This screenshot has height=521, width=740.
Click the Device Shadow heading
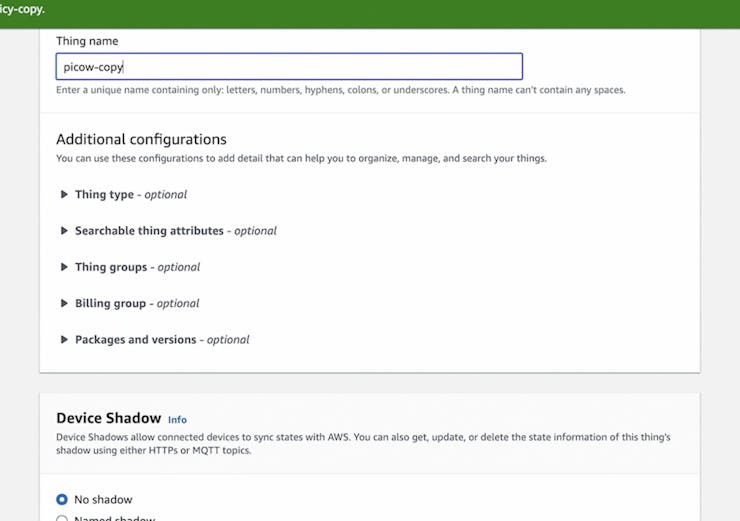108,419
